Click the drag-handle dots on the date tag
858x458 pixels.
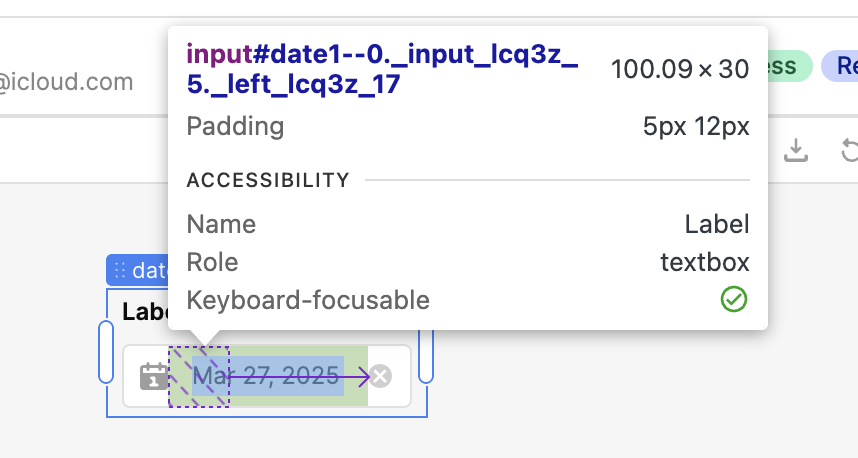pyautogui.click(x=120, y=270)
